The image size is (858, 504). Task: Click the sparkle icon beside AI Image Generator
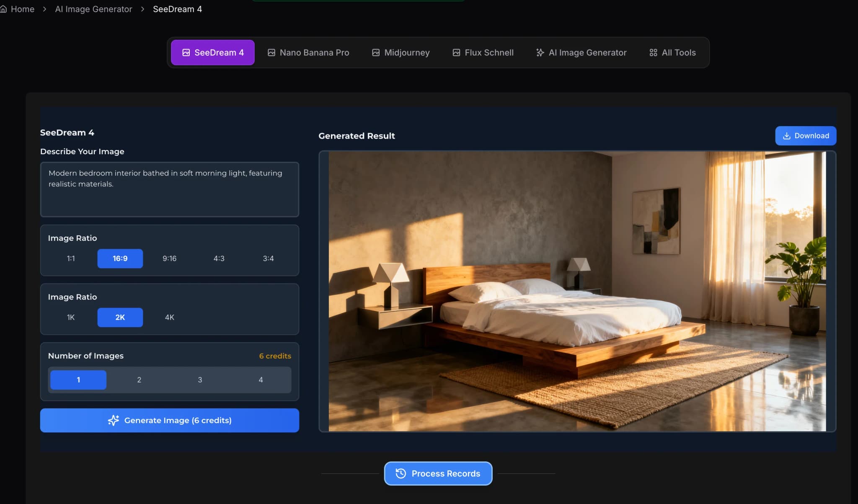point(540,52)
